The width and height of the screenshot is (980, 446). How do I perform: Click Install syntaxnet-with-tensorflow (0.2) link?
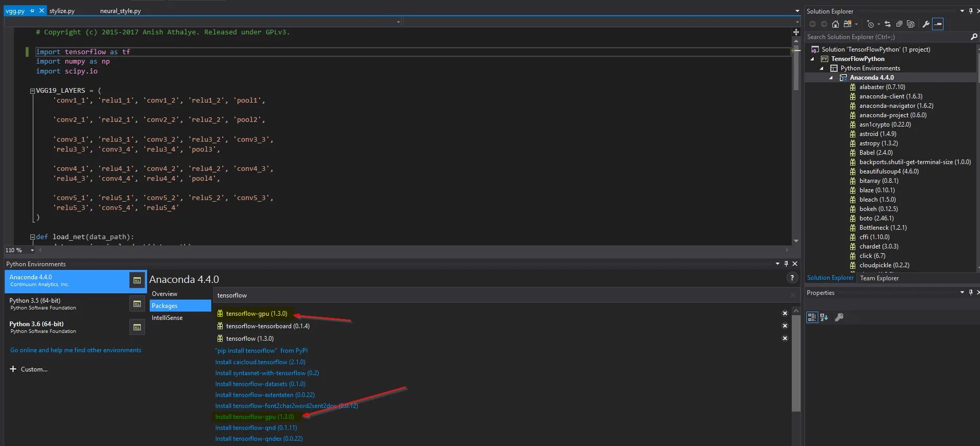tap(267, 373)
